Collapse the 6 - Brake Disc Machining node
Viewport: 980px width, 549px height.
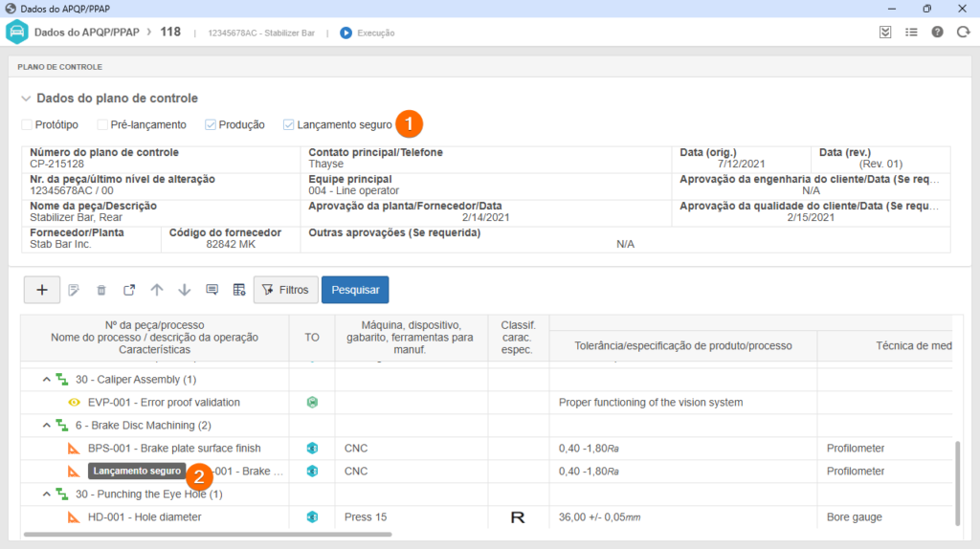46,426
